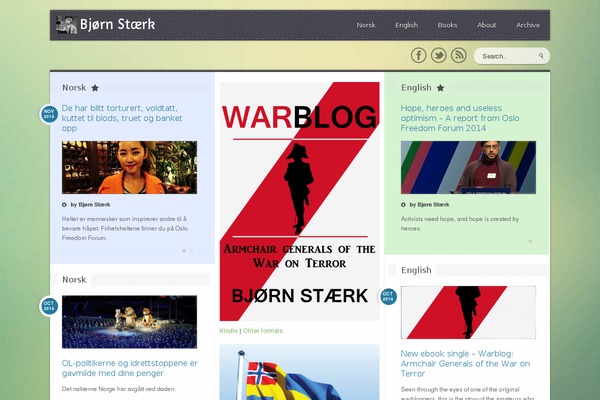Click the featured English section heading
The width and height of the screenshot is (600, 400).
click(416, 88)
